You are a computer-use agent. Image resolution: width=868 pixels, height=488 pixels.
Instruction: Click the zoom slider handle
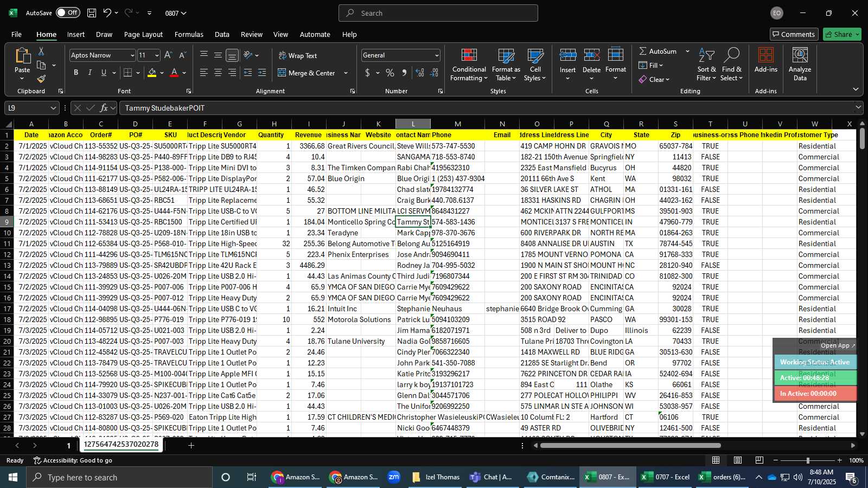coord(808,460)
